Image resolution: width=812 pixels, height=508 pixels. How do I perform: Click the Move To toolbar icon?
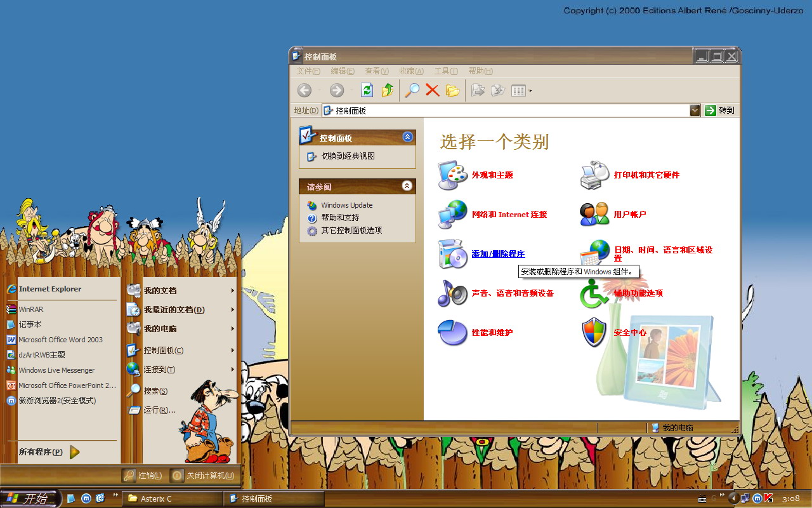tap(478, 90)
